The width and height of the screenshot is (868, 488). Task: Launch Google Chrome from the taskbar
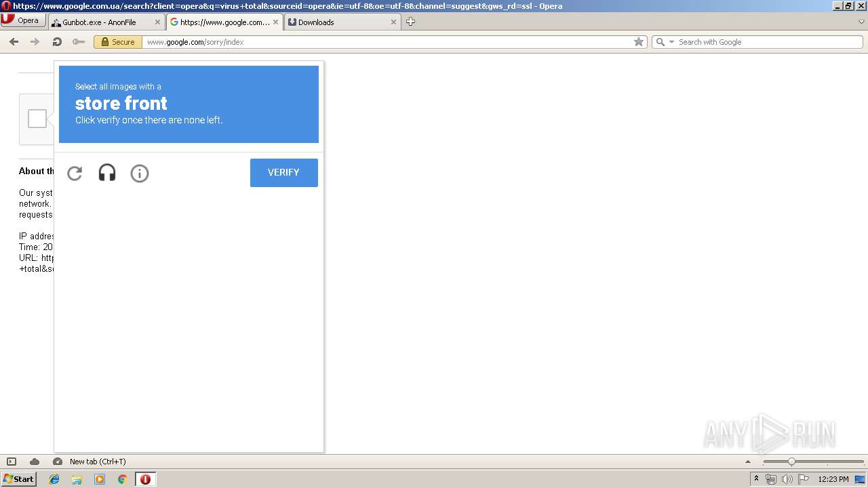click(122, 479)
